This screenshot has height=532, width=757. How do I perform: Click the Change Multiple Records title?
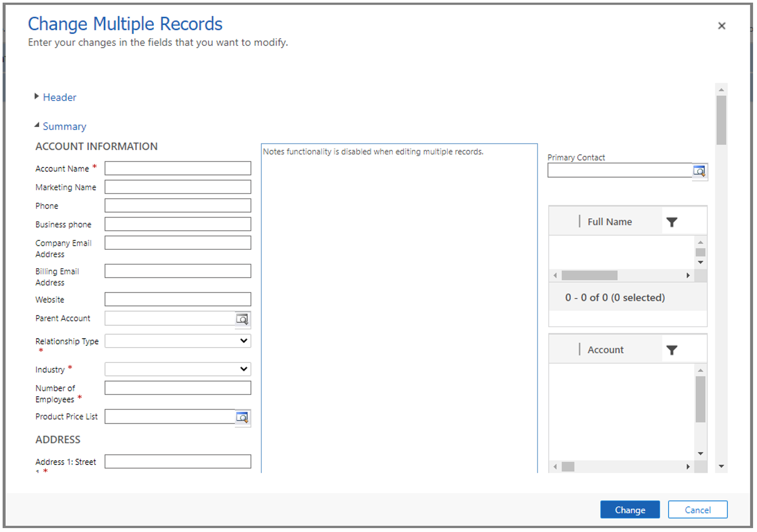[x=125, y=24]
